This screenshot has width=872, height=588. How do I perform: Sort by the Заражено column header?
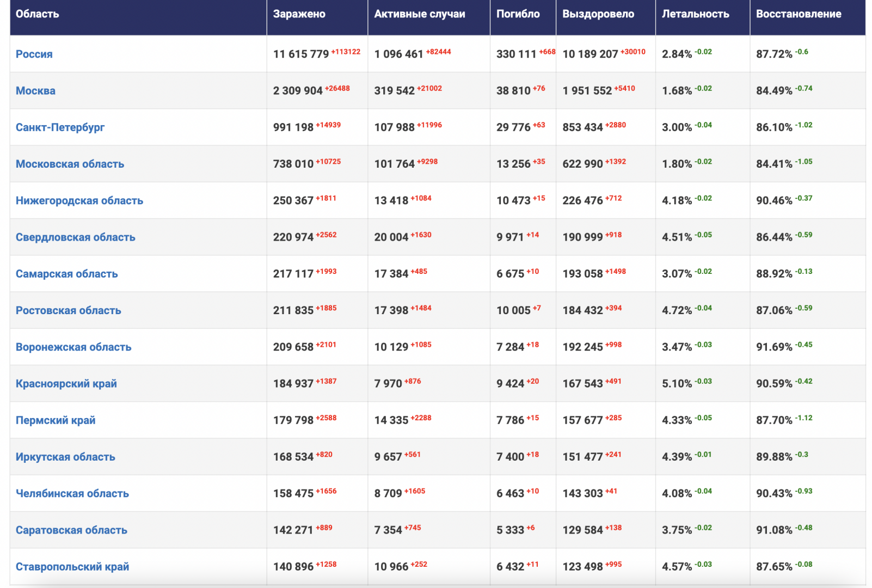pos(299,14)
